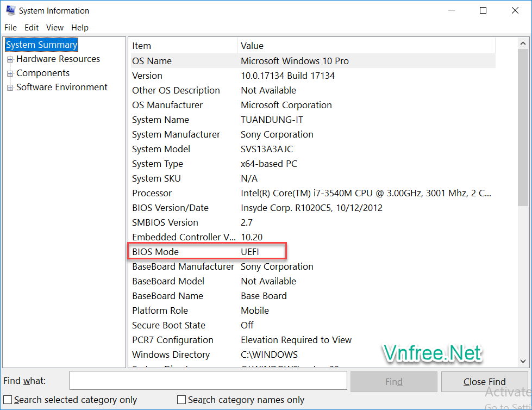532x410 pixels.
Task: Enable Search category names only checkbox
Action: (182, 400)
